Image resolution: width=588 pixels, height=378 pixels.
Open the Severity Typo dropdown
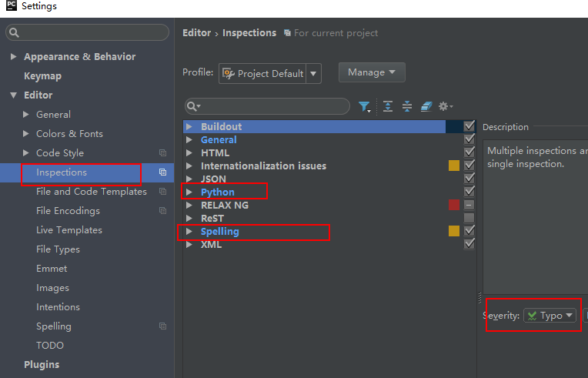pos(550,316)
